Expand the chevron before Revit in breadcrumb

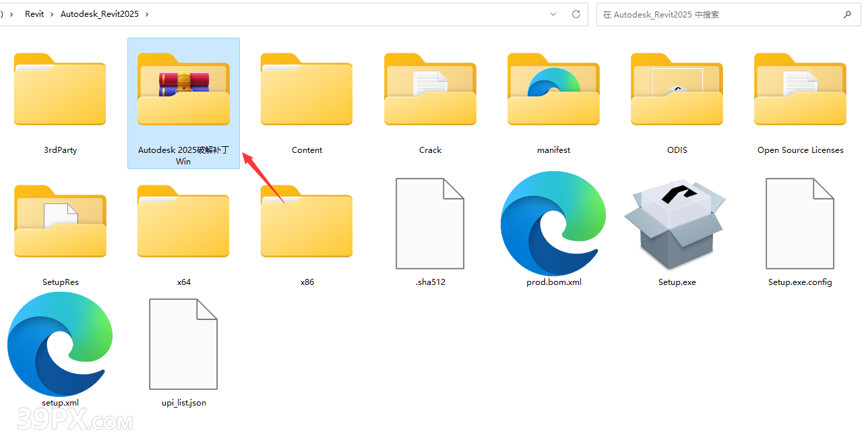[x=11, y=13]
